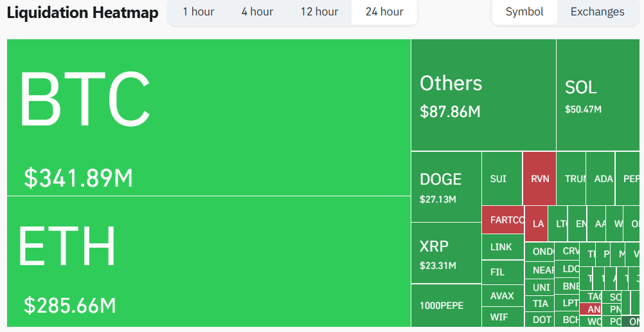Select the AVAX heatmap tile
This screenshot has height=332, width=644.
tap(503, 296)
